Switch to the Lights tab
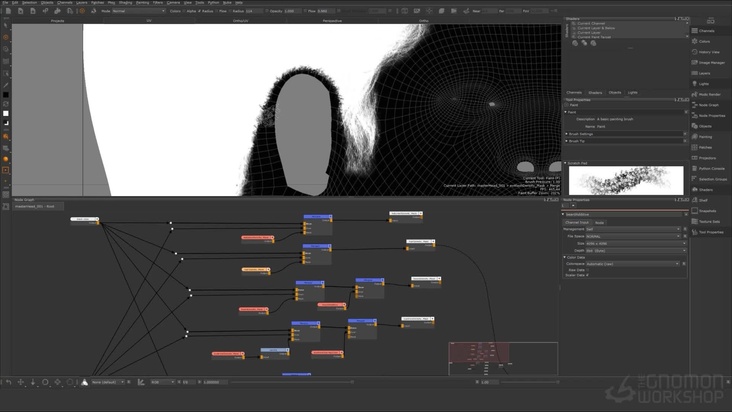This screenshot has width=732, height=412. pos(632,92)
